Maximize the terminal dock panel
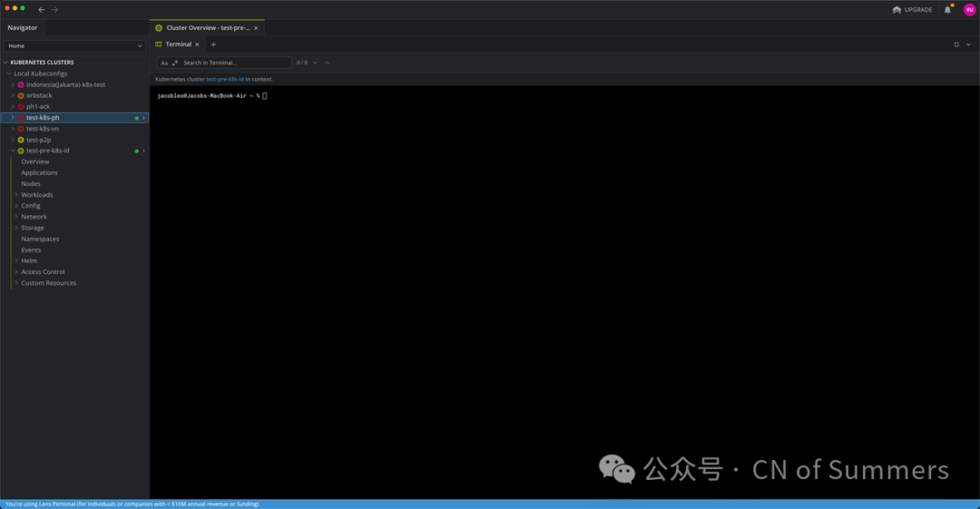Viewport: 980px width, 509px height. pos(956,44)
